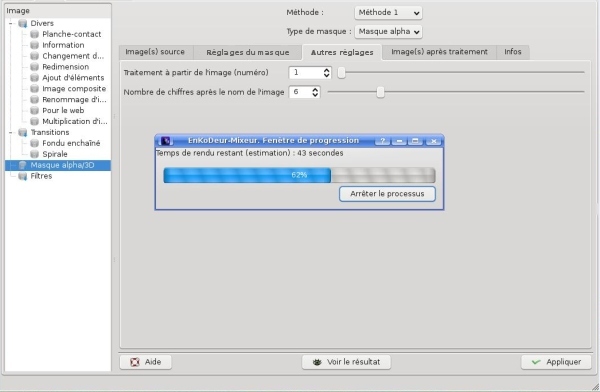
Task: Click the icon beside Renommage d'i...
Action: pyautogui.click(x=34, y=100)
